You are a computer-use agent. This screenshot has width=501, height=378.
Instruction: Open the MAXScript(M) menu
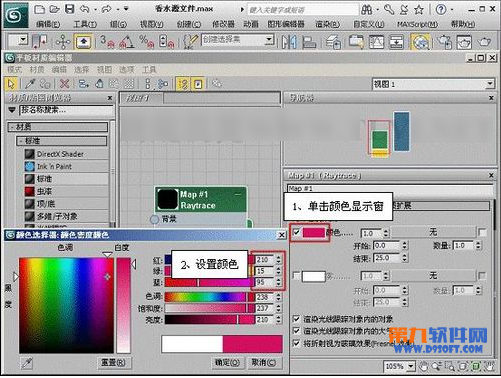417,24
